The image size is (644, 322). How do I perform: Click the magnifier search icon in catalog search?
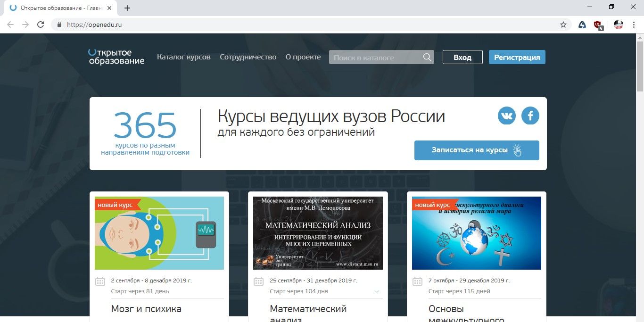(427, 58)
